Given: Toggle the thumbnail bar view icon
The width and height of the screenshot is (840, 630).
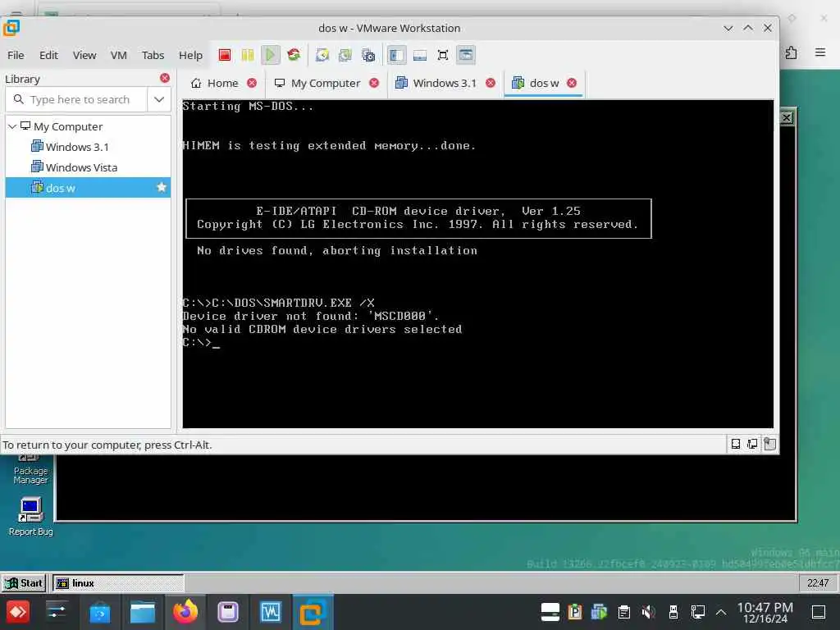Looking at the screenshot, I should [x=420, y=55].
